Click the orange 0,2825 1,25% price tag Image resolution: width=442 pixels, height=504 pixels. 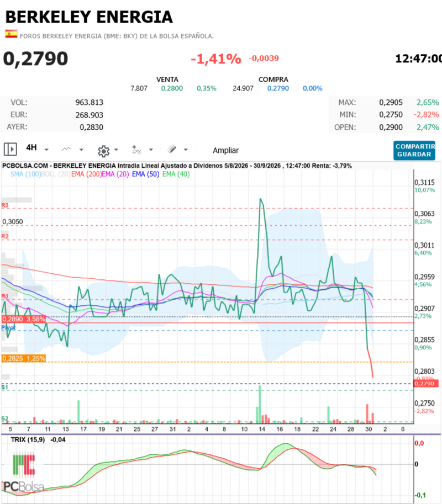24,358
